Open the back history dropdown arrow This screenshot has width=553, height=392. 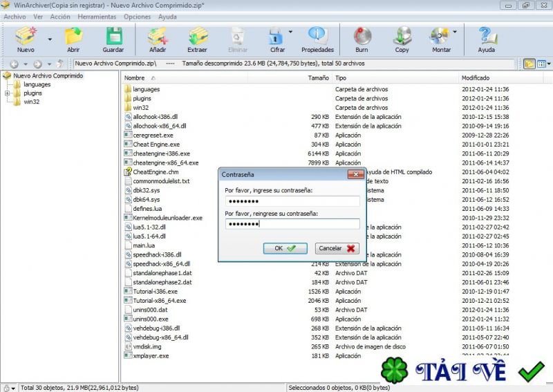26,64
